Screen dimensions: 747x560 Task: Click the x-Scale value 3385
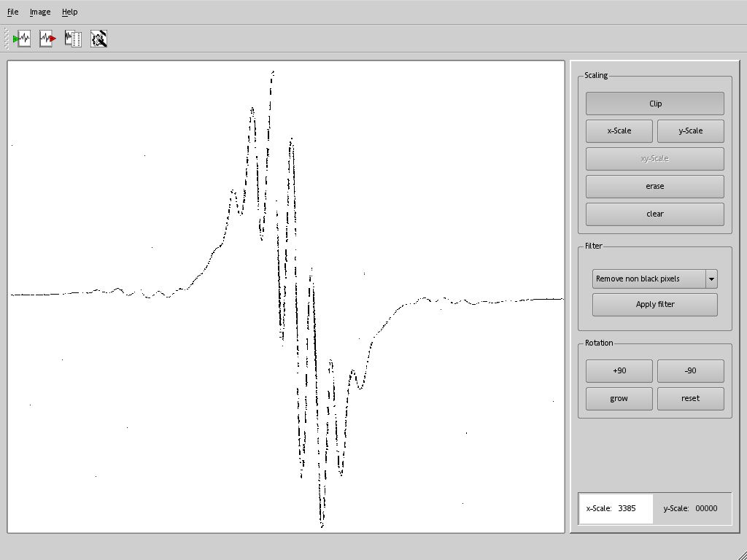point(627,508)
